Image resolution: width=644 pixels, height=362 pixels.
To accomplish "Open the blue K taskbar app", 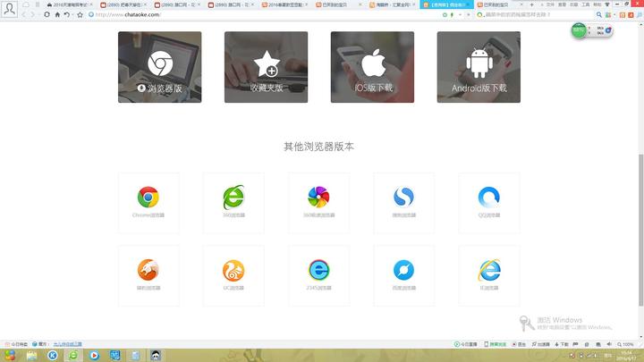I will [53, 356].
